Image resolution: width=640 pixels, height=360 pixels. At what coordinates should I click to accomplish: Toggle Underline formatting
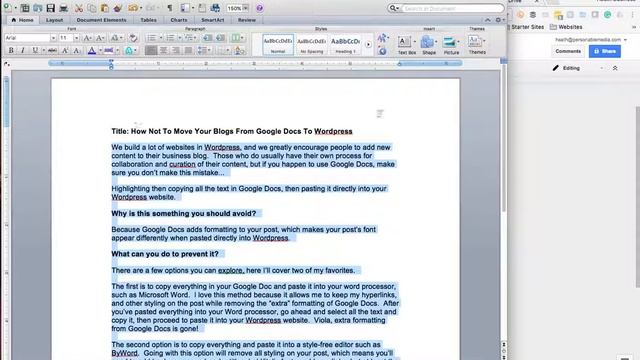(35, 51)
